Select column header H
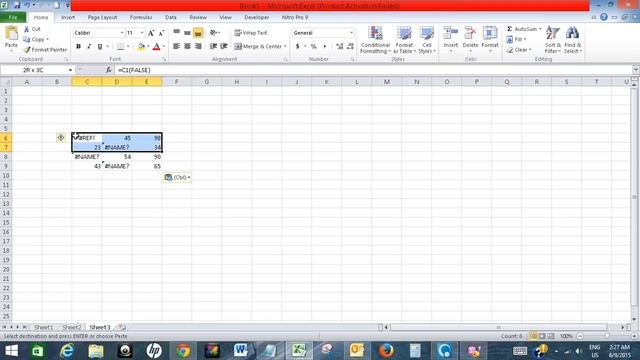The width and height of the screenshot is (640, 360). (237, 82)
